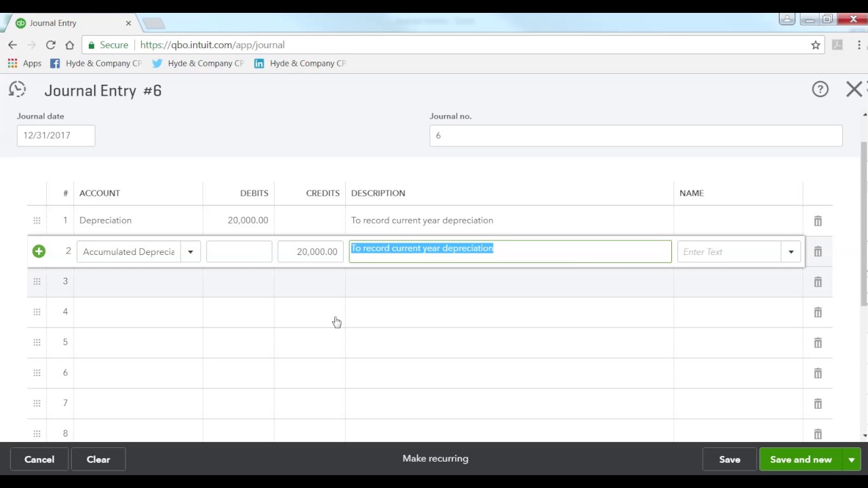Click the browser home icon

(70, 45)
